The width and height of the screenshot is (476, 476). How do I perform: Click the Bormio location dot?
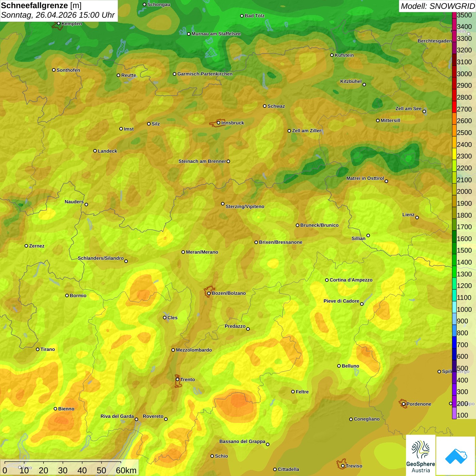(x=67, y=295)
